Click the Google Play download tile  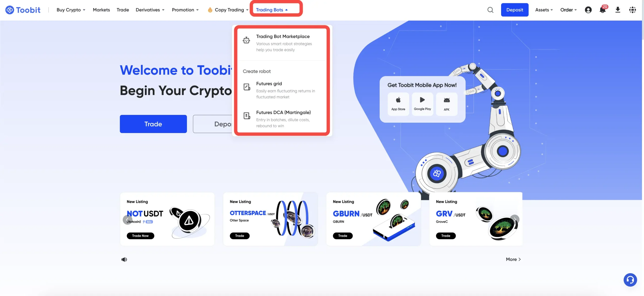point(422,104)
